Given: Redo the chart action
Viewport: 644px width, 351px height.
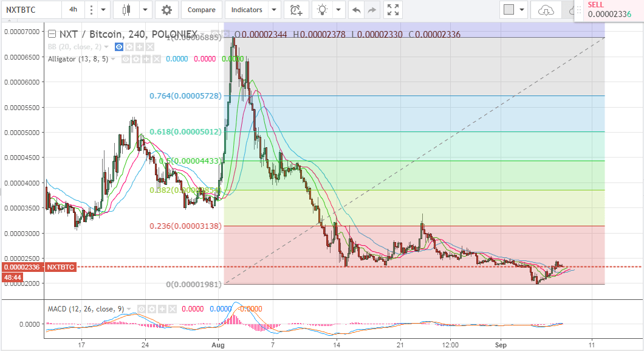Looking at the screenshot, I should click(372, 10).
